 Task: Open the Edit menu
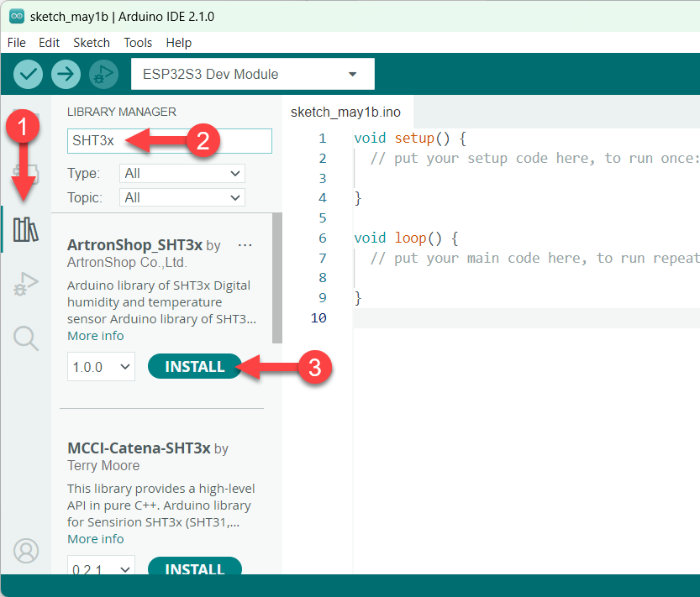[x=49, y=43]
